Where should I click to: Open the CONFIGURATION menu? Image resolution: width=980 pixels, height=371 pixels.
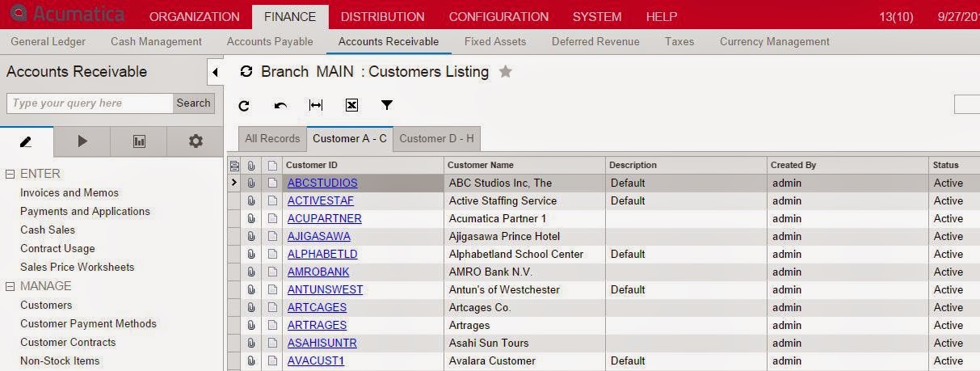[498, 16]
